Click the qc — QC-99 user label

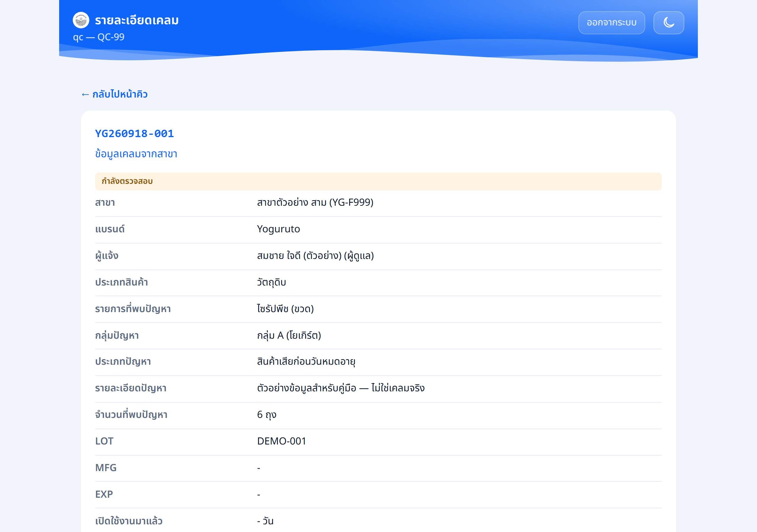[98, 37]
